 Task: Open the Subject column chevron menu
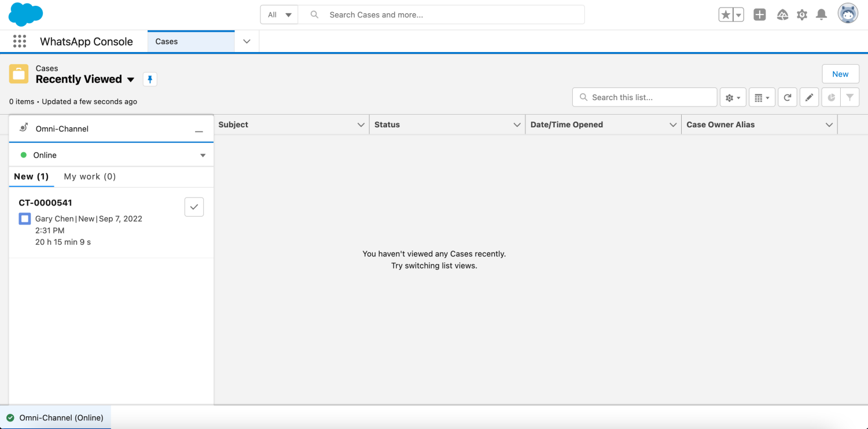click(x=361, y=125)
